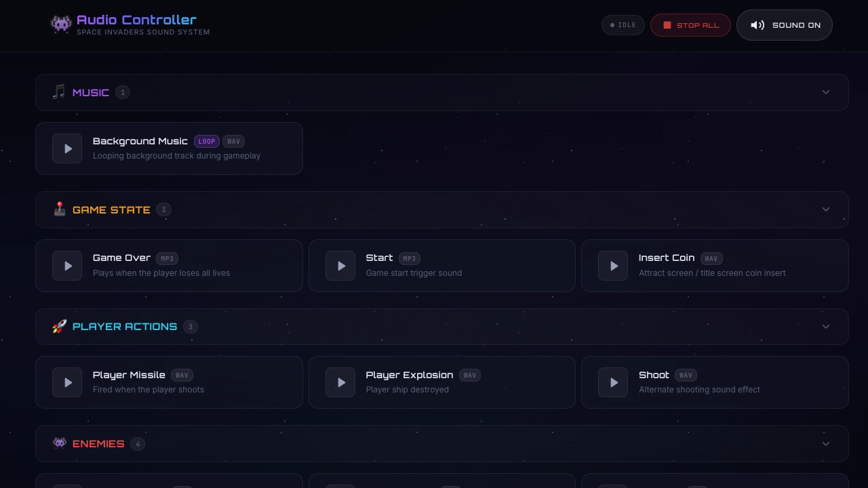Play the Start sound
This screenshot has width=868, height=488.
(340, 266)
